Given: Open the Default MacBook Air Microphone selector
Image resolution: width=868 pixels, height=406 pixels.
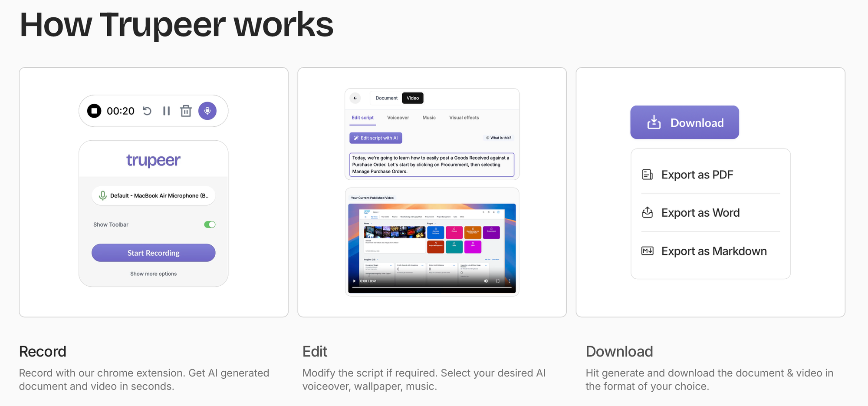Looking at the screenshot, I should click(153, 195).
